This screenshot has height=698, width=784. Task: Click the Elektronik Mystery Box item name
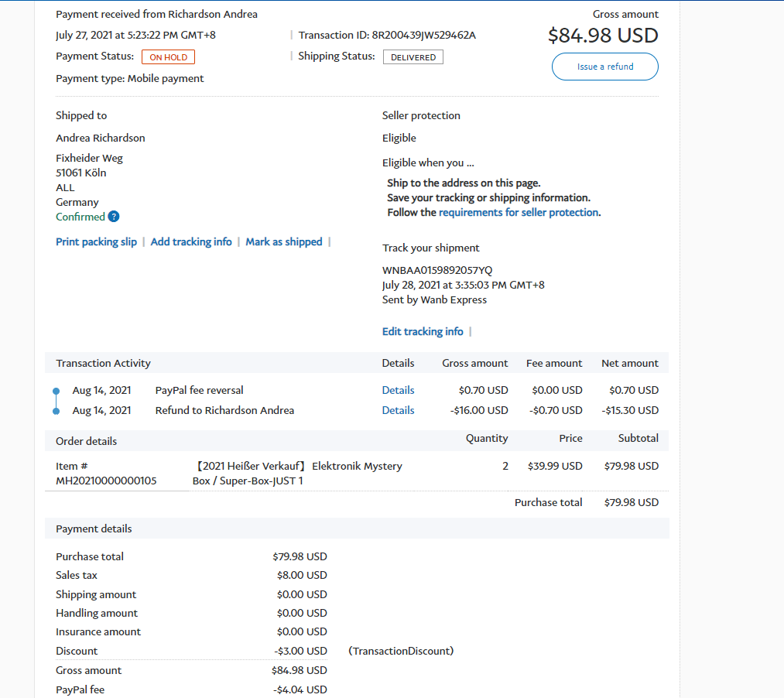click(x=298, y=473)
